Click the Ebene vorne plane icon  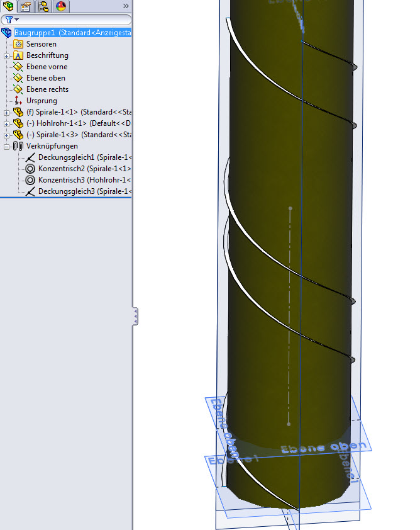[x=18, y=67]
